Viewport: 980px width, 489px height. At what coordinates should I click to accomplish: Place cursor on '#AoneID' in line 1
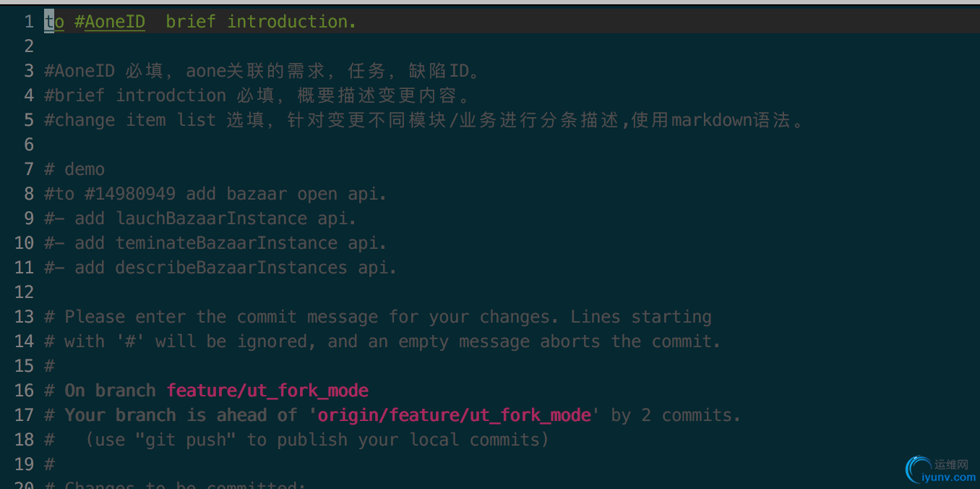click(x=110, y=22)
